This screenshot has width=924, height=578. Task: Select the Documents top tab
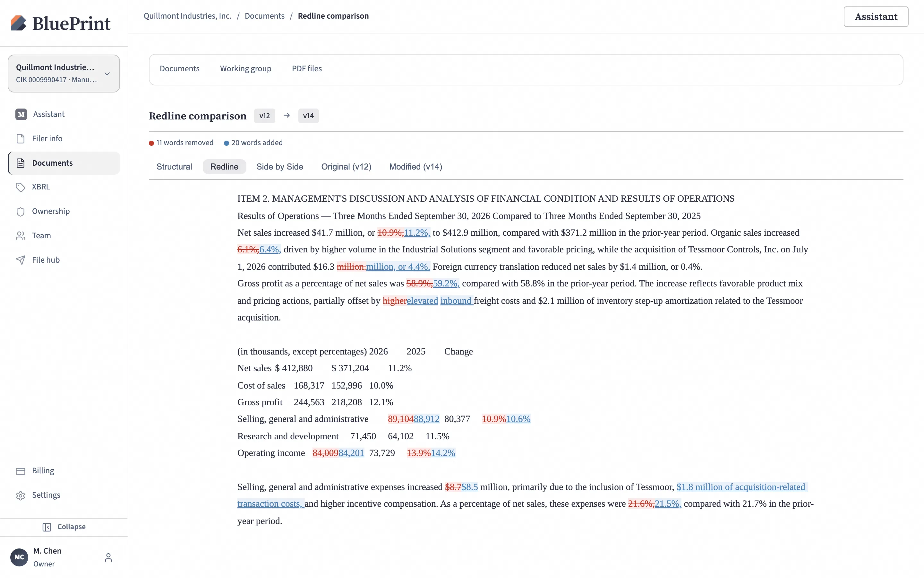(179, 69)
